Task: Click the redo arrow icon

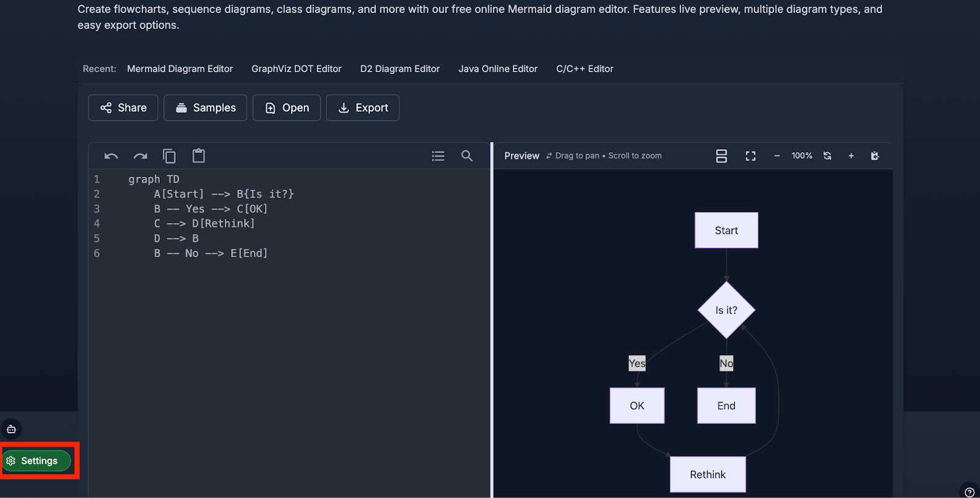Action: click(x=141, y=156)
